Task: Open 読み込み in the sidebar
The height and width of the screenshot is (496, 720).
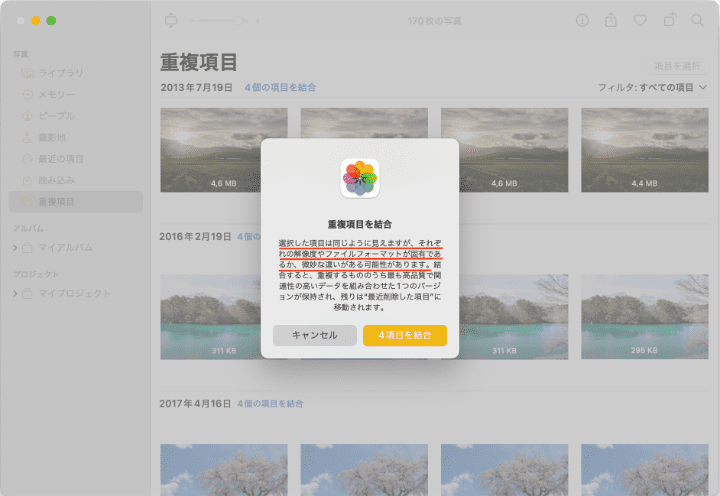Action: (76, 180)
